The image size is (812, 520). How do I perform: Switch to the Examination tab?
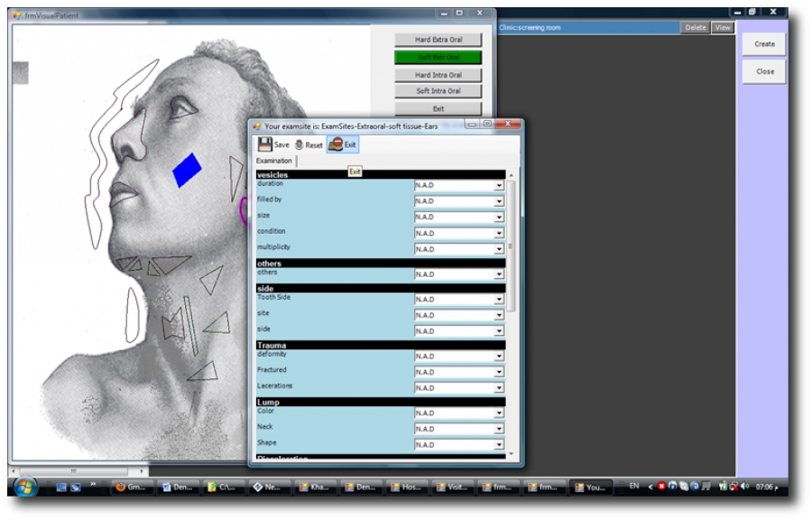pyautogui.click(x=274, y=161)
